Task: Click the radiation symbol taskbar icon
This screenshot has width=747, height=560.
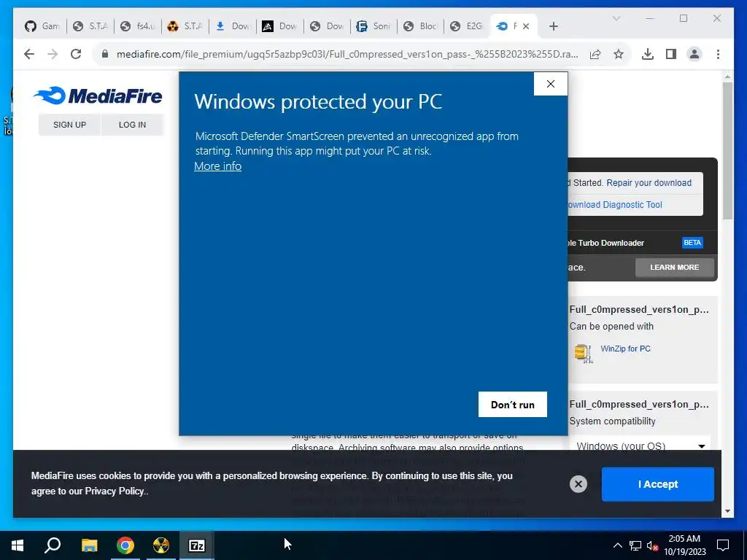Action: pyautogui.click(x=161, y=545)
